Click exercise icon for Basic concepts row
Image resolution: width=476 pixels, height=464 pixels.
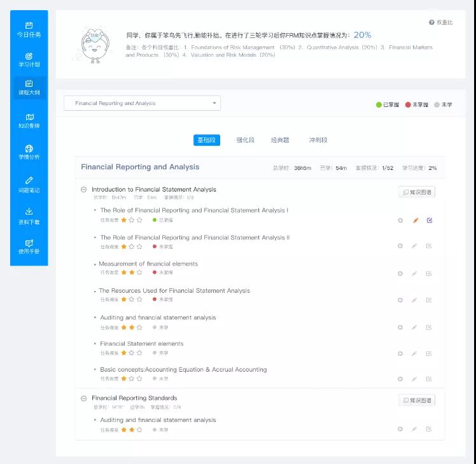(x=429, y=379)
